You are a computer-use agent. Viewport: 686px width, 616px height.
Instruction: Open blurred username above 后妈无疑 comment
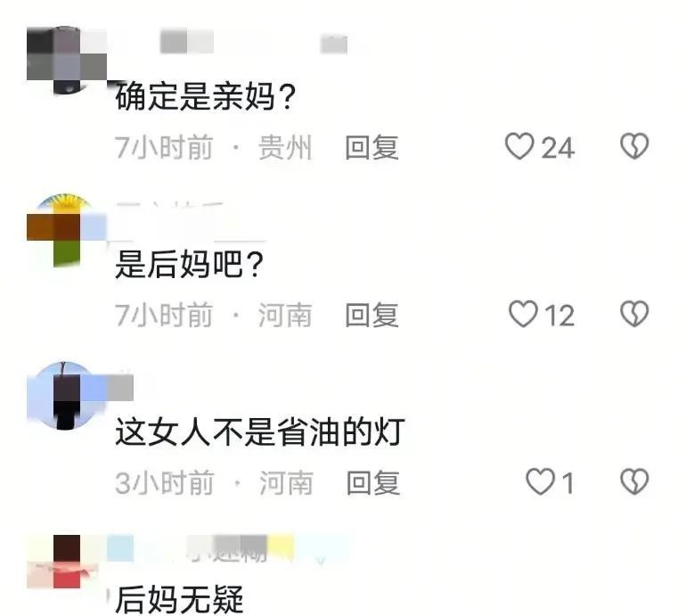coord(227,549)
